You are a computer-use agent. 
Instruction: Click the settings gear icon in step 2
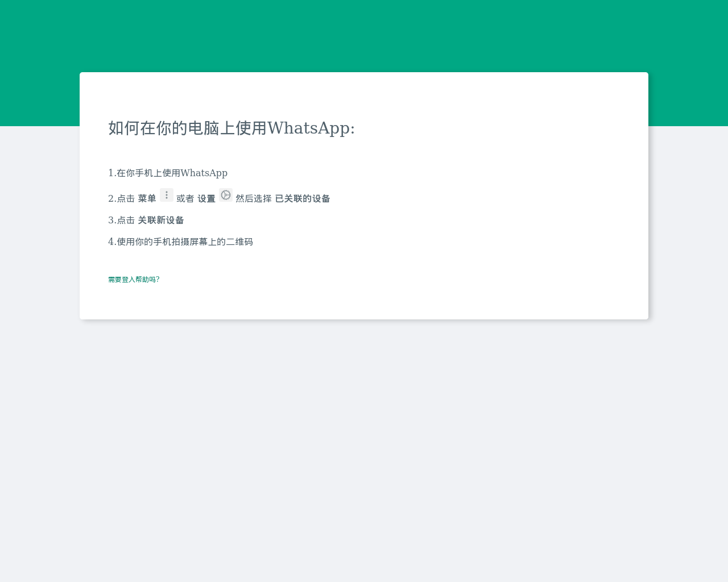coord(226,195)
